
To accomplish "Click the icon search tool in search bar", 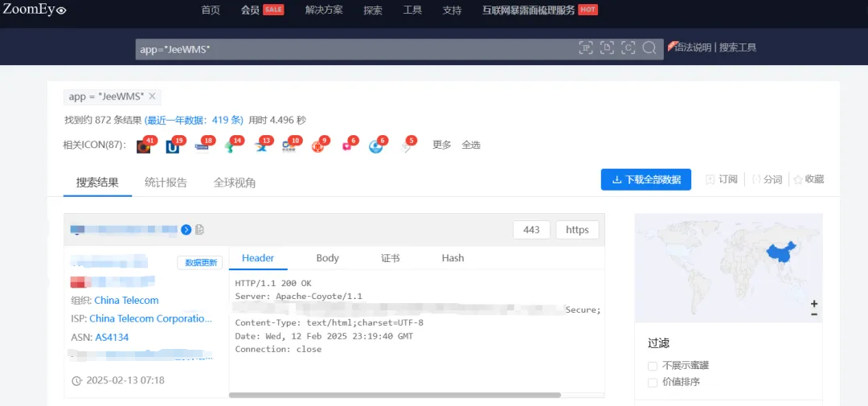I will pyautogui.click(x=628, y=47).
